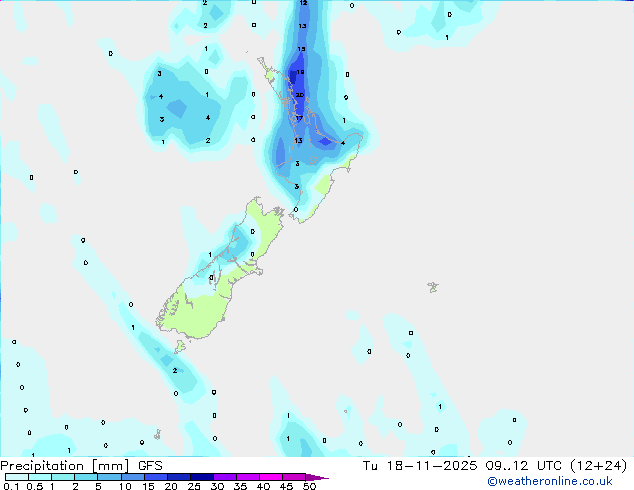Click the legend swatch between 30 and 35
Viewport: 634px width, 490px height.
coord(225,477)
